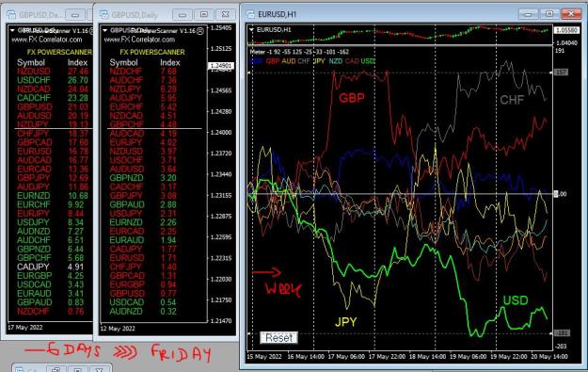Click the leftmost GBPUSD window title icon

[11, 15]
